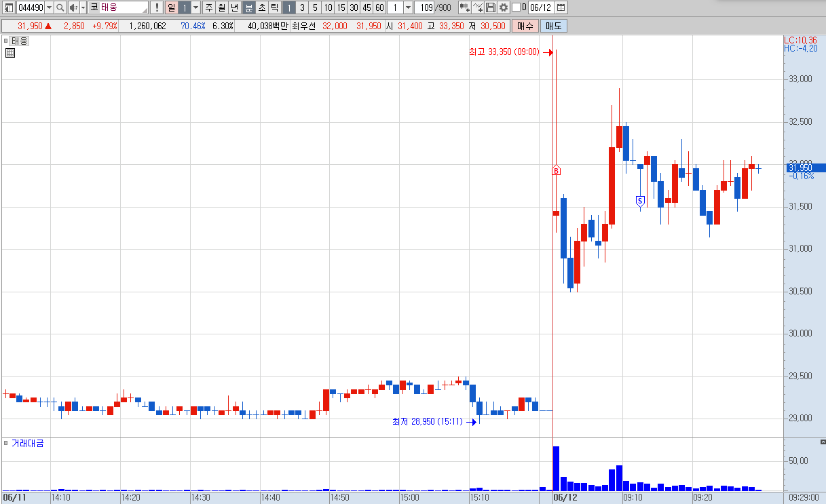The image size is (826, 504).
Task: Select the 60 minute interval tab
Action: (379, 7)
